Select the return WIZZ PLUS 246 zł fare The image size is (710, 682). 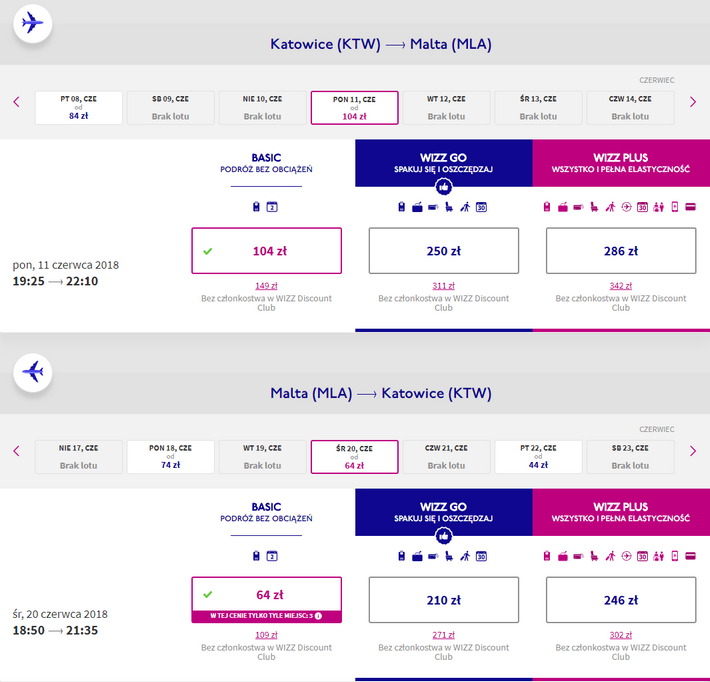pos(621,600)
